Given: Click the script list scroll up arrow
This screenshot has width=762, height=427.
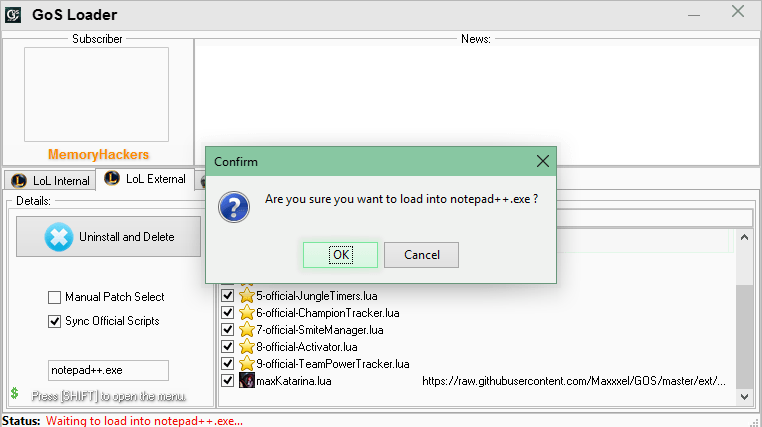Looking at the screenshot, I should click(744, 238).
